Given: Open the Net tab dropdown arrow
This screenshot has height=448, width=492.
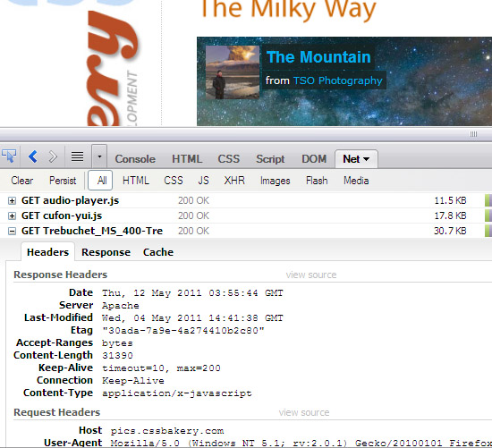Looking at the screenshot, I should (366, 159).
